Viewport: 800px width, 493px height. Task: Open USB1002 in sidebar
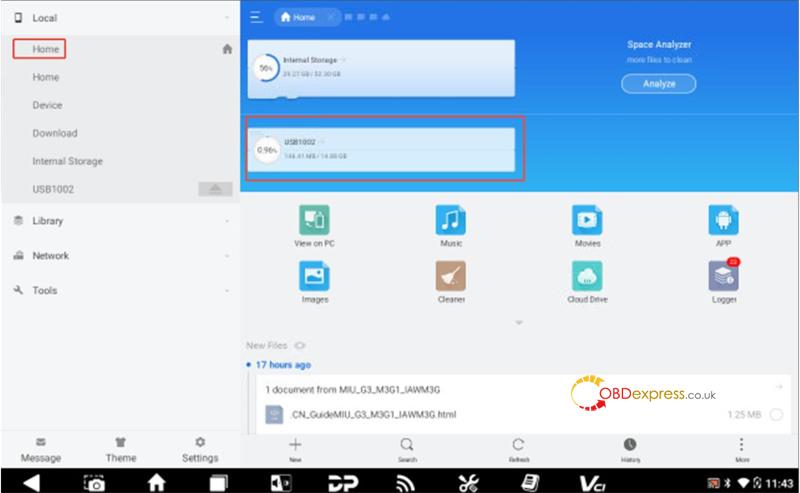(x=53, y=189)
